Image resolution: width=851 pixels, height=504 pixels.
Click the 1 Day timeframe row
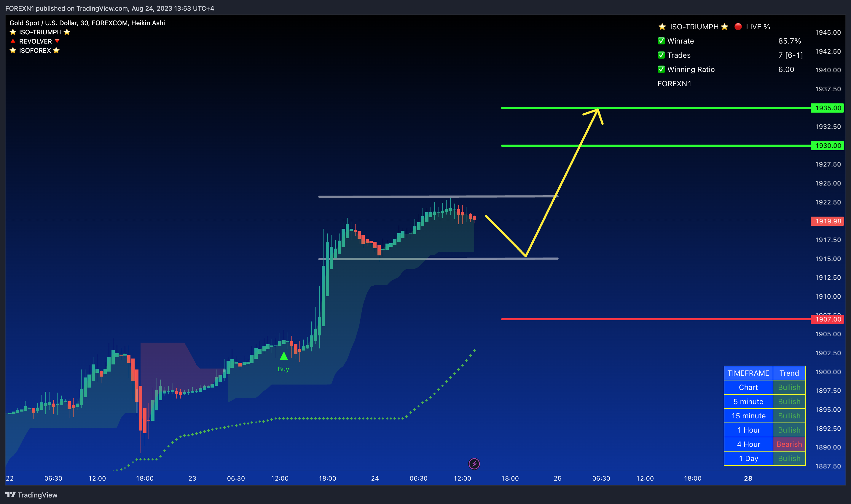click(765, 458)
